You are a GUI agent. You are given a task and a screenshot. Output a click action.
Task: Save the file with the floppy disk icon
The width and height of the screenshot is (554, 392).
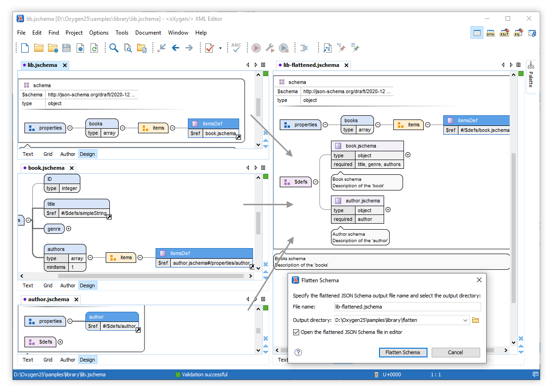tap(66, 48)
